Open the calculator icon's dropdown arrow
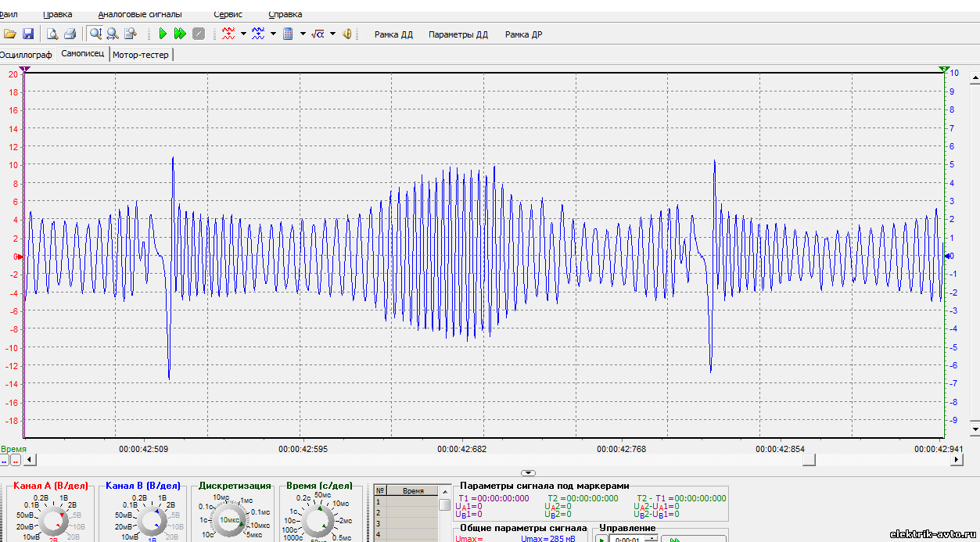980x542 pixels. [x=303, y=34]
